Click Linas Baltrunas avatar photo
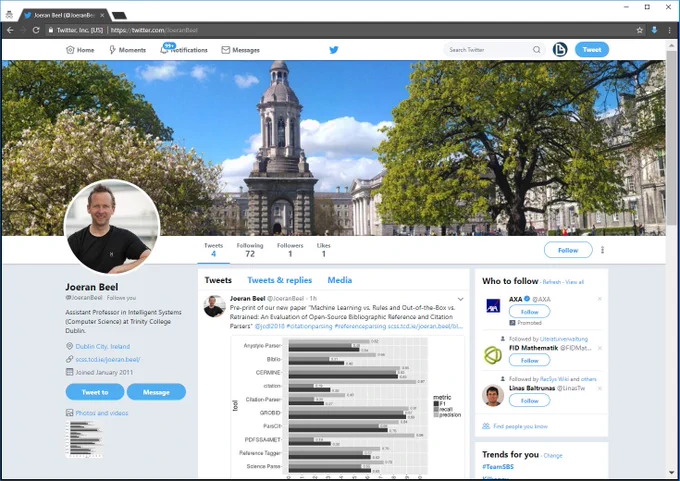This screenshot has height=481, width=680. point(493,395)
